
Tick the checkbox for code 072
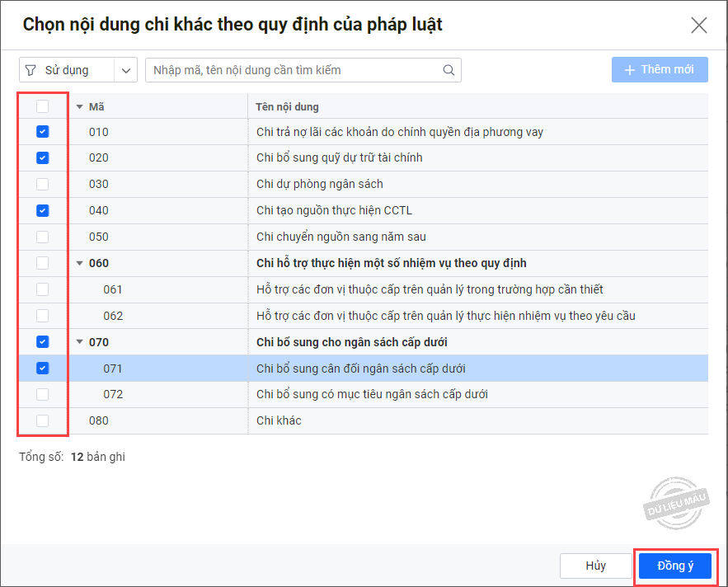coord(43,394)
